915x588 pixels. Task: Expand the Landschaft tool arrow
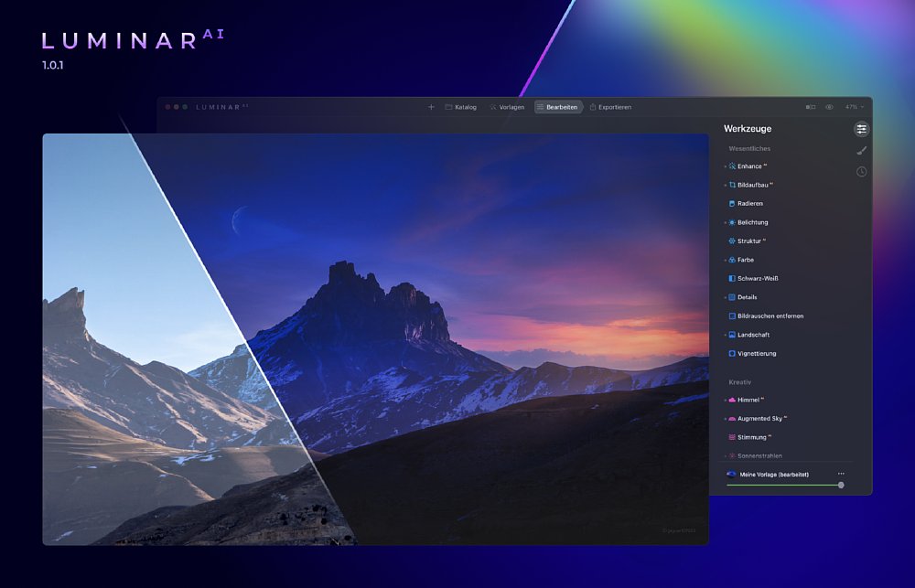(x=726, y=336)
